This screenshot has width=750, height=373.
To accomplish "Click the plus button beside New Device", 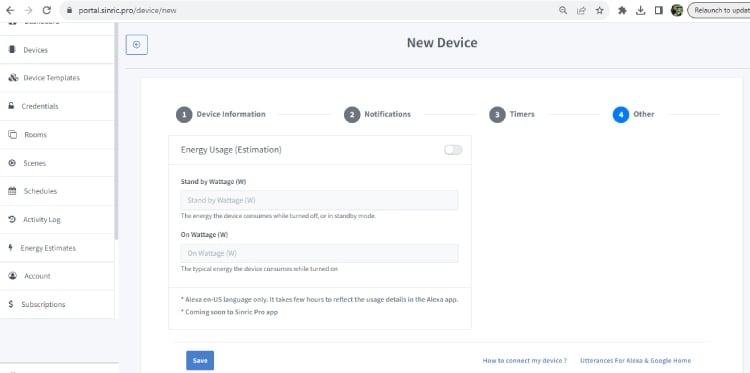I will 137,44.
